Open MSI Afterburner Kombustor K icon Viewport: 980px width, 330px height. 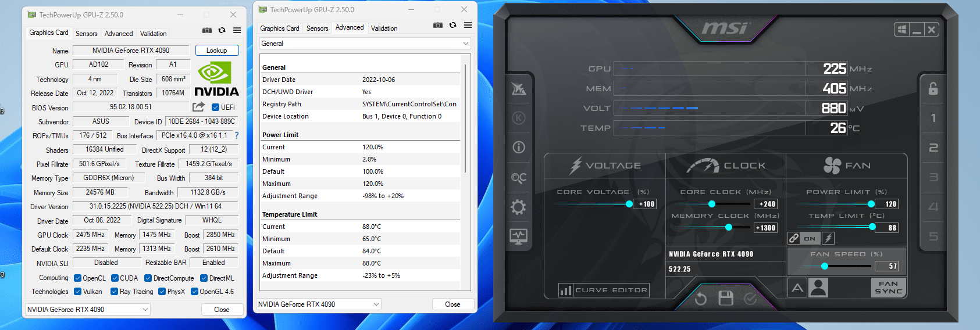518,118
